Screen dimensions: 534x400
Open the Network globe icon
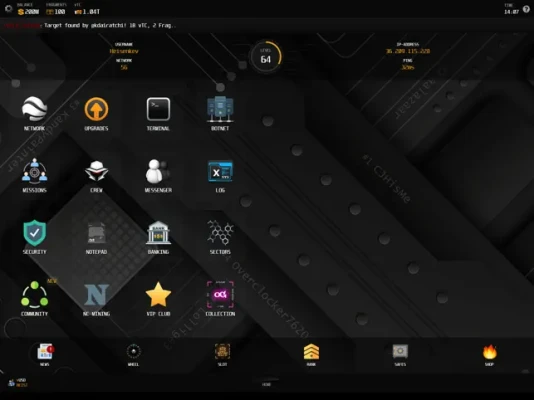[x=34, y=109]
